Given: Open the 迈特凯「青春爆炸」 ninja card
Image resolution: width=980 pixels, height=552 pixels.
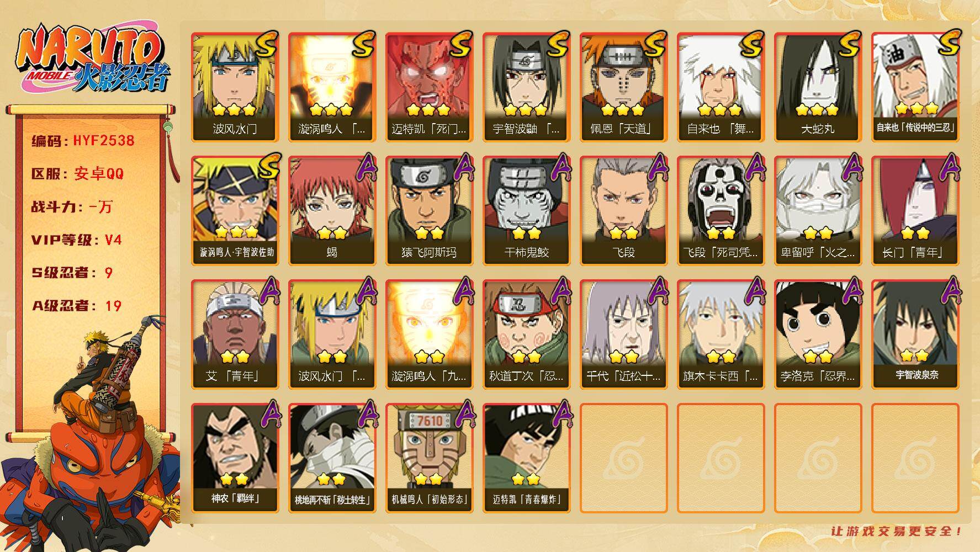Looking at the screenshot, I should coord(527,458).
